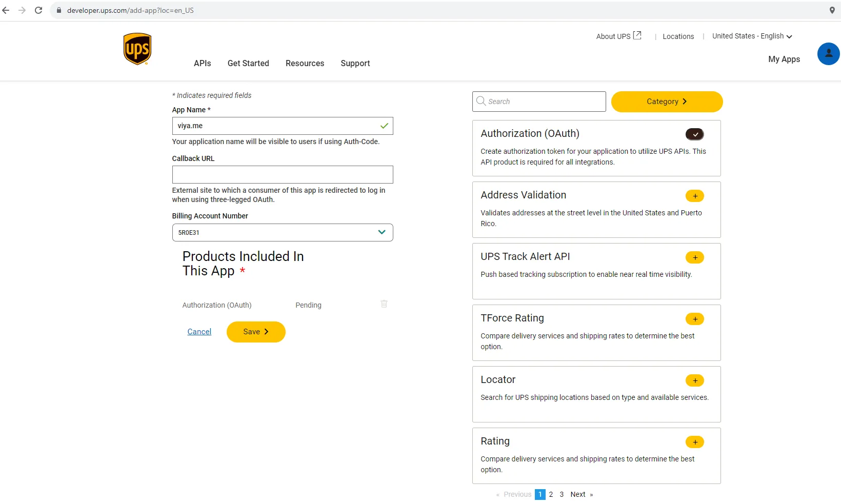The image size is (841, 504).
Task: Click the browser reload icon
Action: coord(38,10)
